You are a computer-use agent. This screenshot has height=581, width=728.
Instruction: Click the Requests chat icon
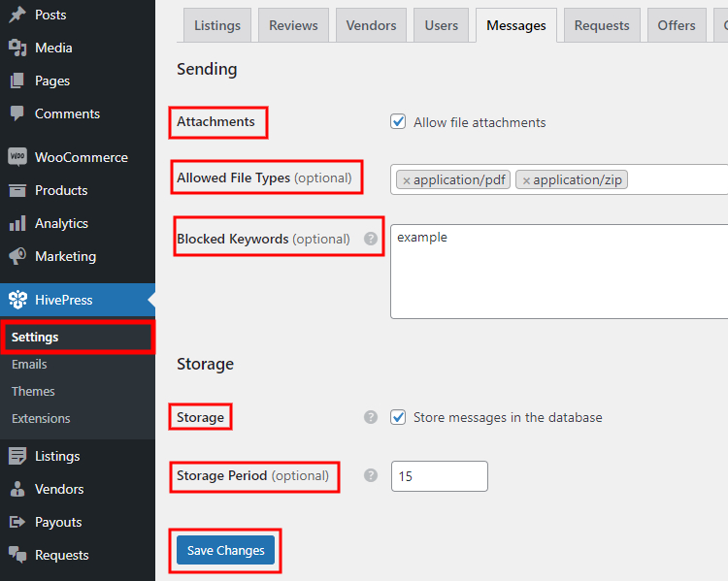(17, 555)
